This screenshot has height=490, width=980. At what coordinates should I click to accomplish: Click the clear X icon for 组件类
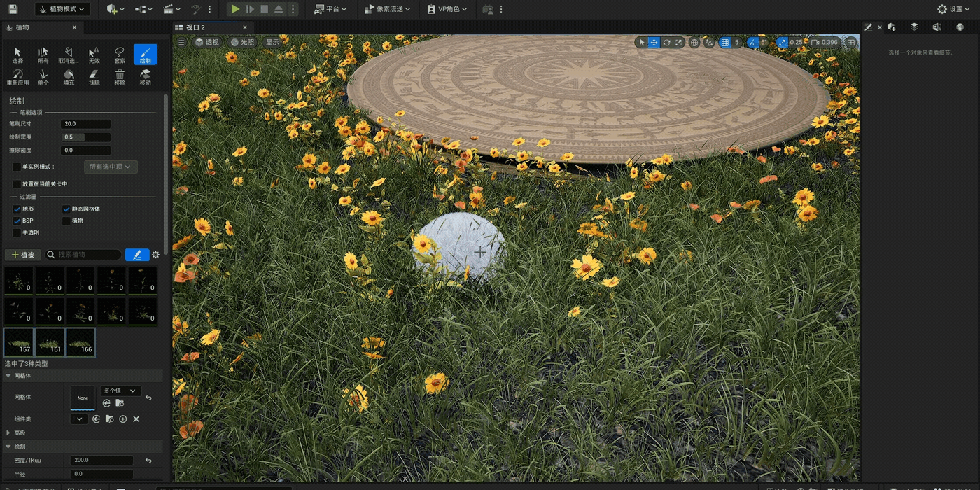[x=136, y=419]
